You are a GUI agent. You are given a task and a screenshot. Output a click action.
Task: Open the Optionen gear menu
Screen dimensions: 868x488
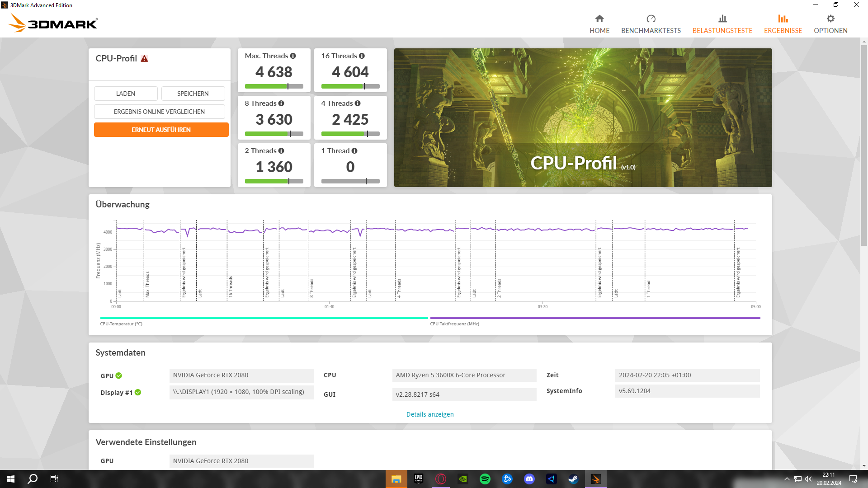[830, 23]
